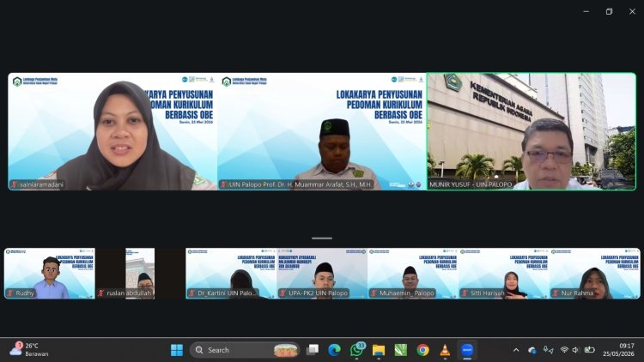Click the microphone in-use tray indicator
Screen dimensions: 644x362
click(548, 350)
